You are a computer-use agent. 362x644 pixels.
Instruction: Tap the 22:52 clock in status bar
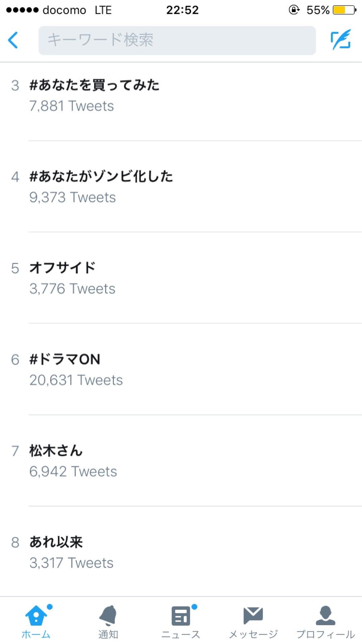[182, 10]
